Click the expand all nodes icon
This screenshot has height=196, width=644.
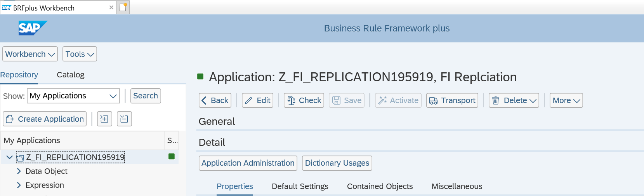[104, 119]
